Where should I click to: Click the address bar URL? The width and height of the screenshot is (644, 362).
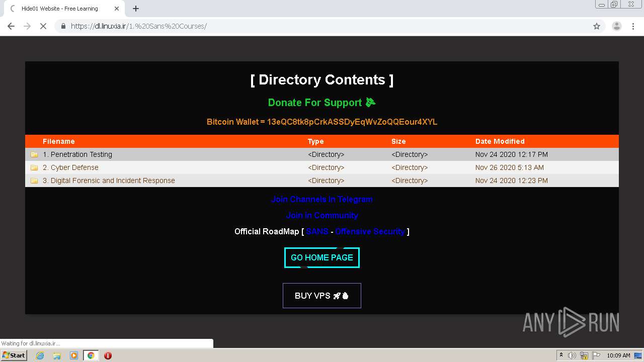point(139,26)
